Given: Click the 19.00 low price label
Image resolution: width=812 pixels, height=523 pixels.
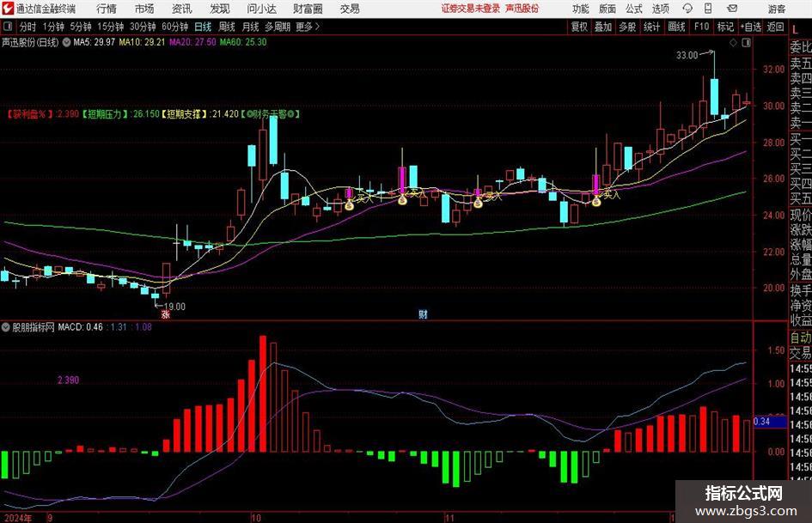Looking at the screenshot, I should [x=174, y=306].
